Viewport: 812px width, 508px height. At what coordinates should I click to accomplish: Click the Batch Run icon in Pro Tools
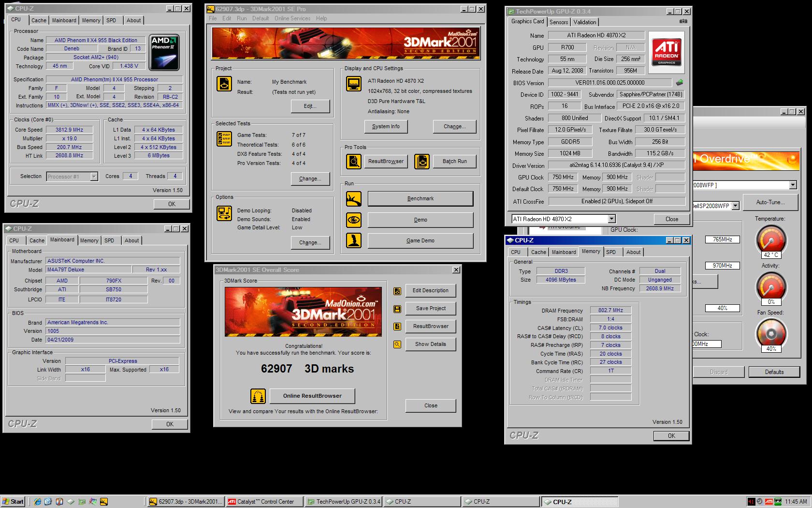421,161
